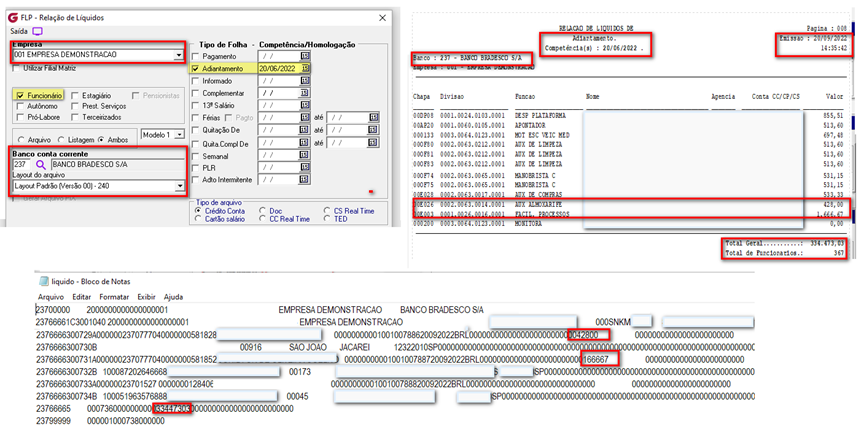Open calendar picker for Quitação De end date
Viewport: 864px width, 440px height.
pyautogui.click(x=374, y=130)
